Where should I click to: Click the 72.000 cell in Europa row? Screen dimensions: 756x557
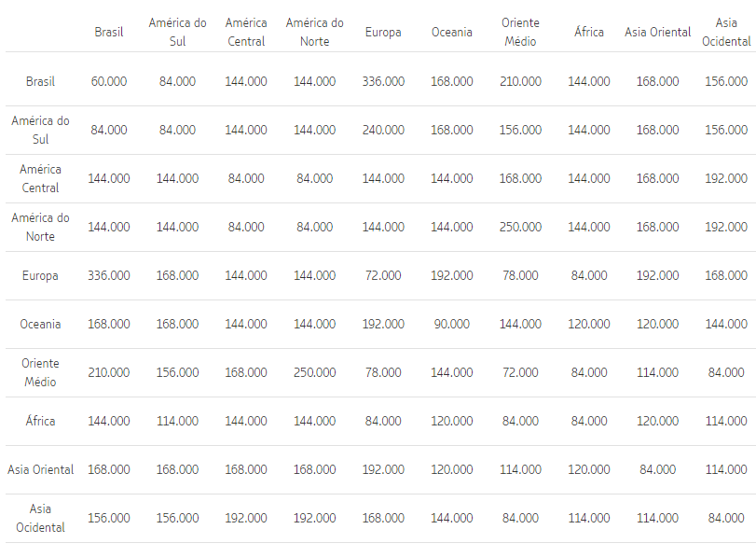pyautogui.click(x=383, y=275)
